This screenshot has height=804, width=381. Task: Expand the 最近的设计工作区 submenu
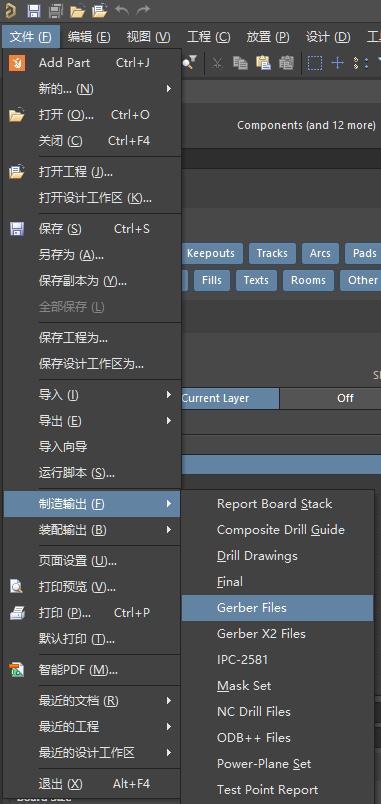[92, 753]
